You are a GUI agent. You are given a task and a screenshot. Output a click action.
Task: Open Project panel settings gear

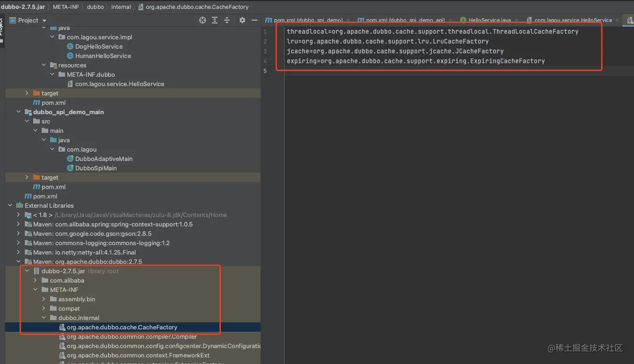pos(242,20)
